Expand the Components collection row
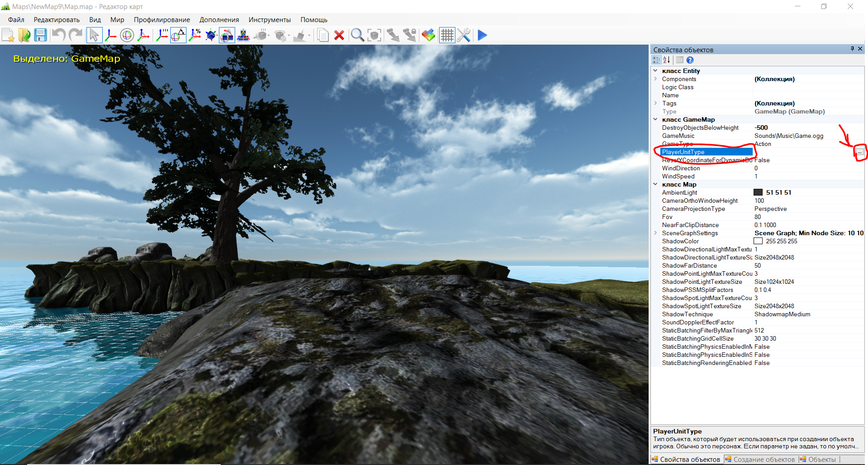Viewport: 868px width, 465px height. pos(655,79)
